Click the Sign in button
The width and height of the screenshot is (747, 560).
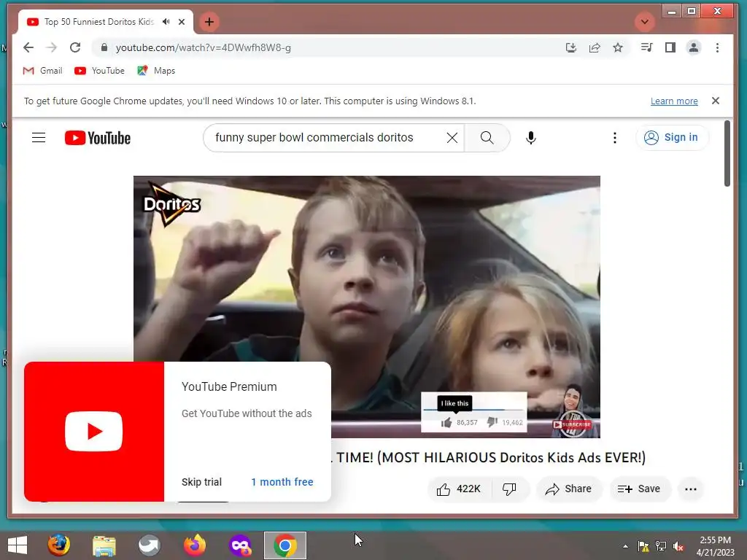pyautogui.click(x=672, y=138)
